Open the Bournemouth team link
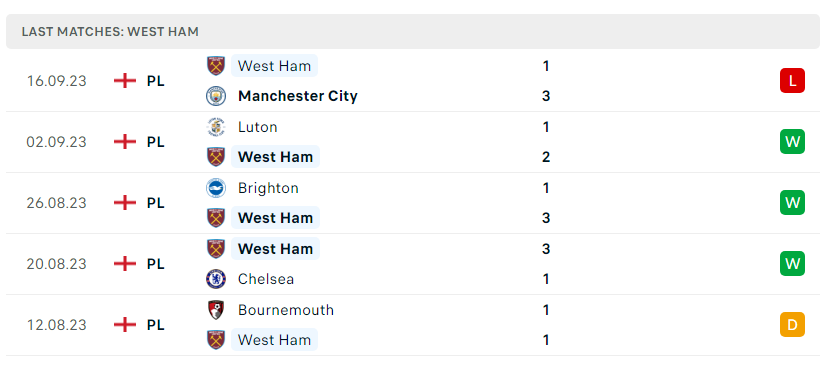This screenshot has height=372, width=821. coord(286,310)
